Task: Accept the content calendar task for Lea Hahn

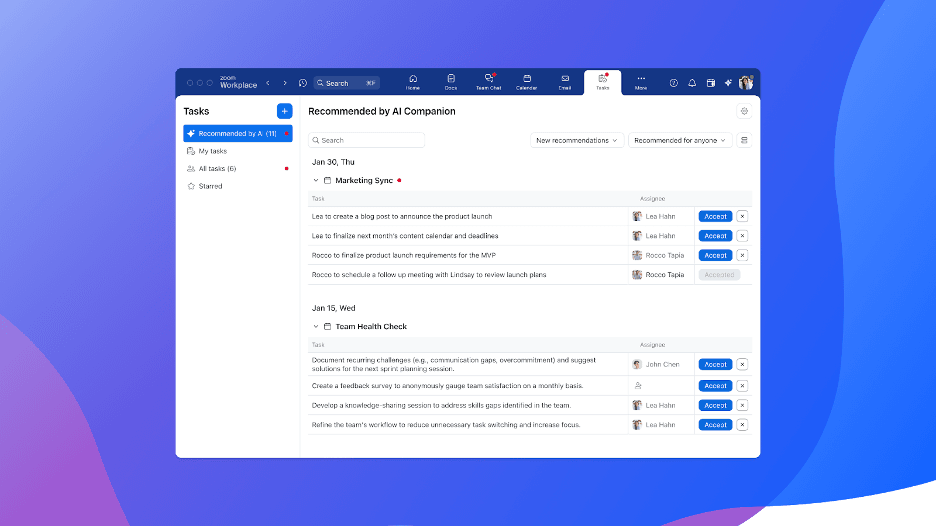Action: (715, 236)
